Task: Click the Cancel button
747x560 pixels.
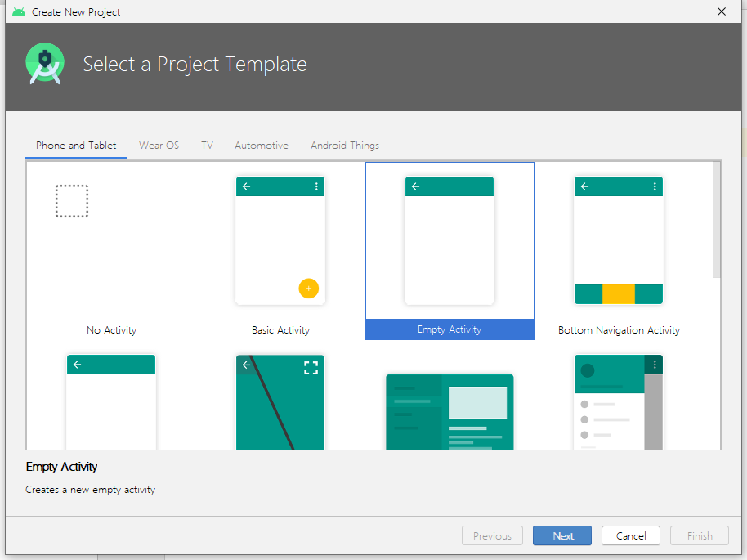Action: point(631,535)
